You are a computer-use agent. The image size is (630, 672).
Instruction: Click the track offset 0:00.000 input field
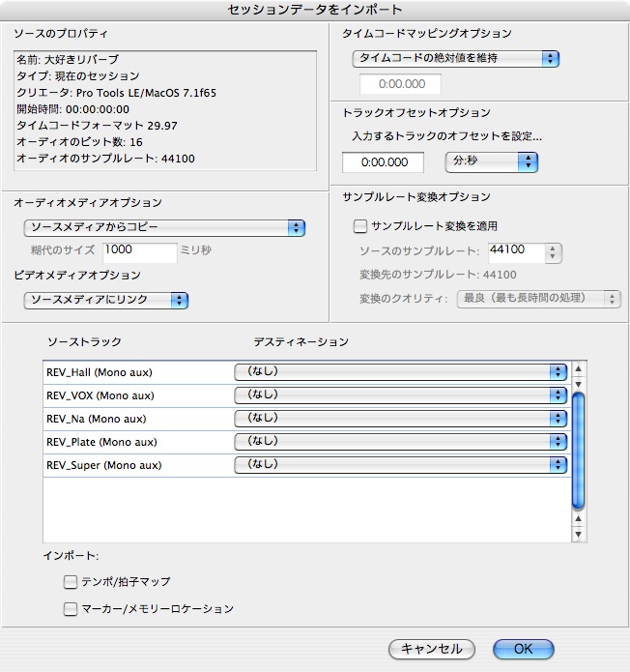tap(384, 162)
